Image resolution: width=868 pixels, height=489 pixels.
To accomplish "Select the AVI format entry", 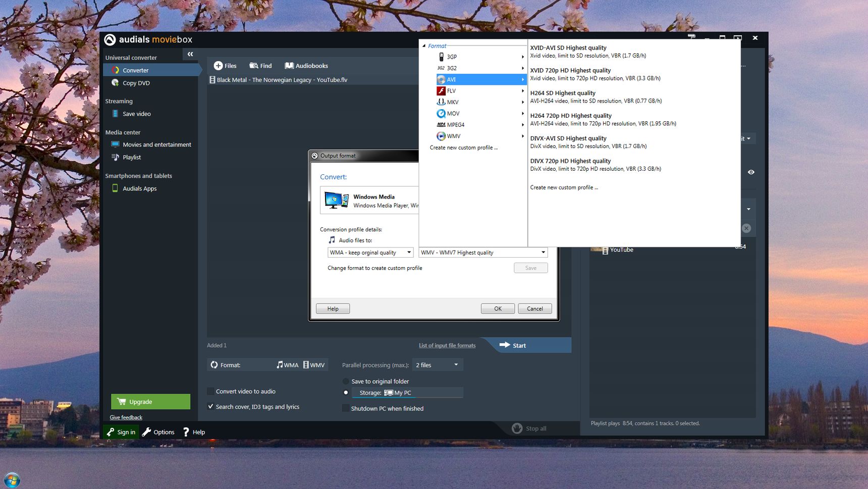I will [480, 79].
